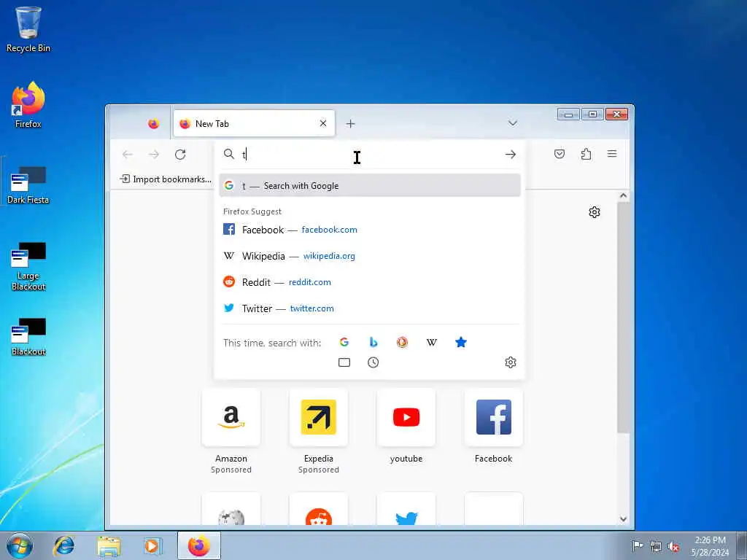
Task: Click Import bookmarks button
Action: 166,179
